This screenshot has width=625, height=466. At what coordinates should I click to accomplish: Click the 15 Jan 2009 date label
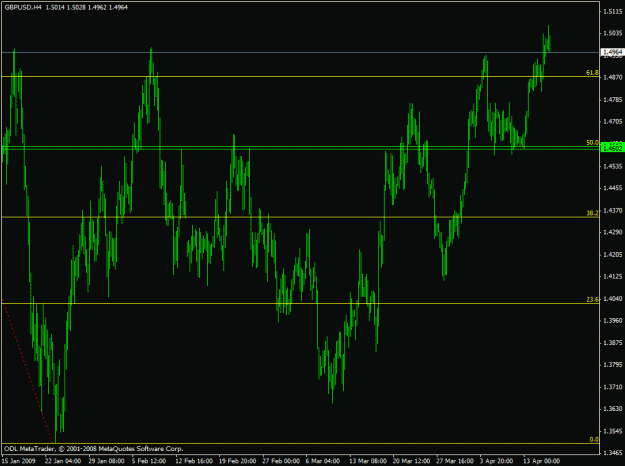tap(20, 461)
